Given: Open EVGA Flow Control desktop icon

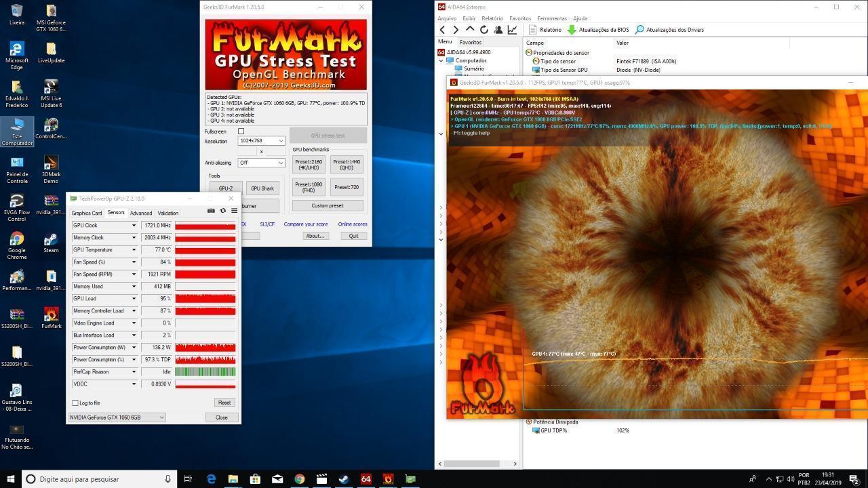Looking at the screenshot, I should click(x=17, y=207).
